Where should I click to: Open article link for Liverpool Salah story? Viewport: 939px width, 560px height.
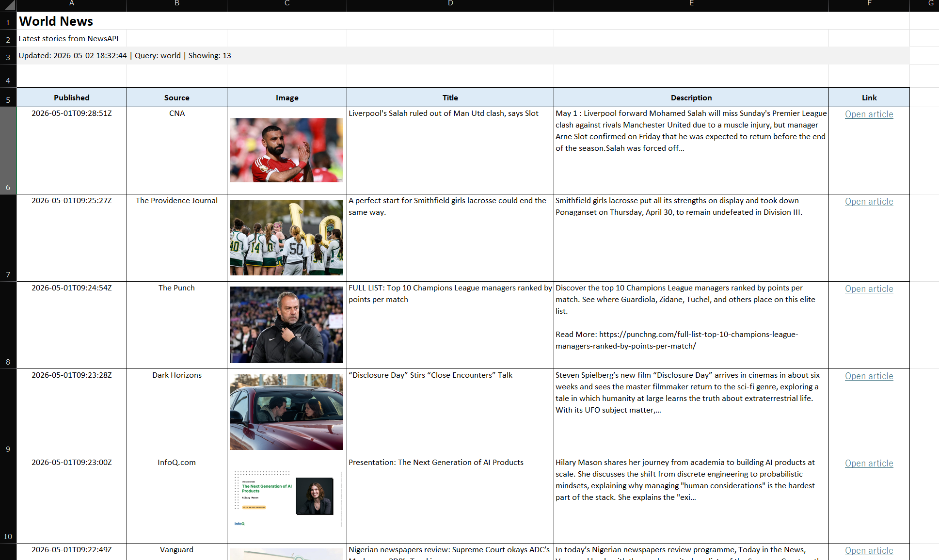point(869,114)
